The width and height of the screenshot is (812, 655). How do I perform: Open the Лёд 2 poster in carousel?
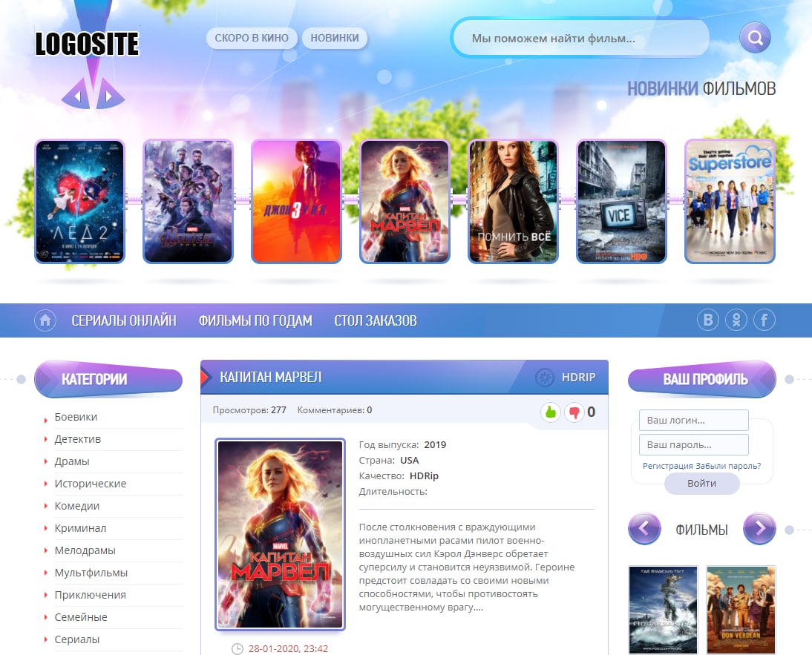click(x=79, y=201)
